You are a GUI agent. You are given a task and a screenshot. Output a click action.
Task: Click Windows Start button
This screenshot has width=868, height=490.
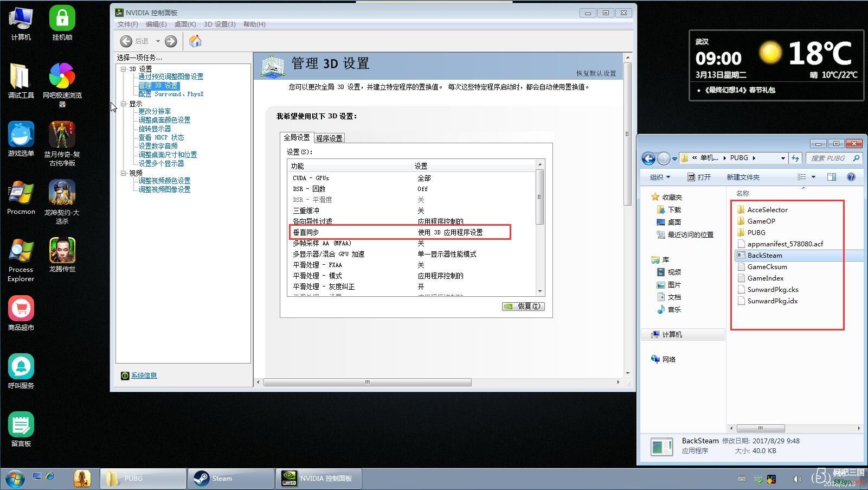15,479
